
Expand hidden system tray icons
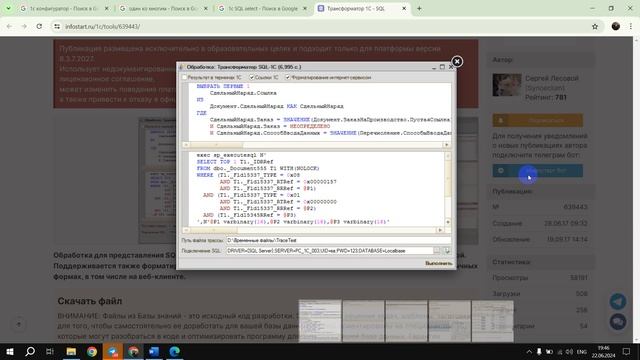coord(529,351)
